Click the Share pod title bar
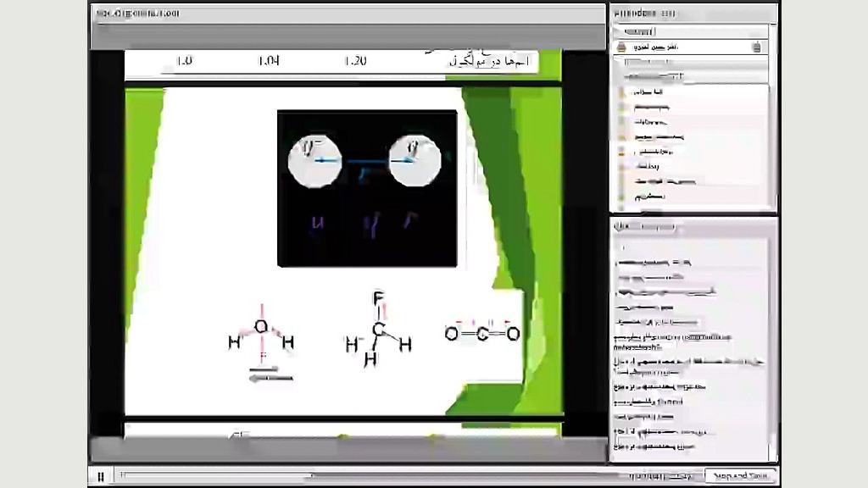This screenshot has height=488, width=868. pyautogui.click(x=348, y=14)
